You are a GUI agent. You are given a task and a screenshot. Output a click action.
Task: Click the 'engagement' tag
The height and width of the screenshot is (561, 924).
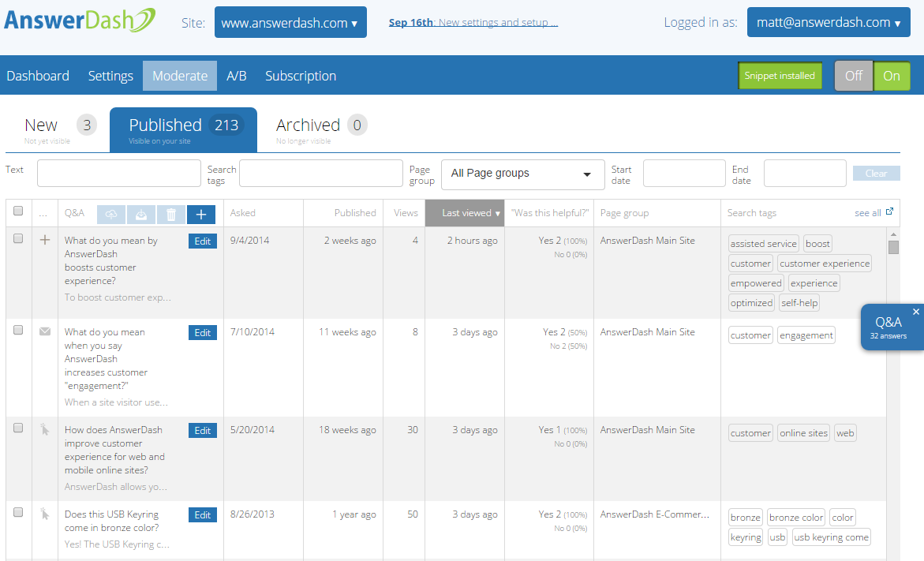click(x=806, y=335)
